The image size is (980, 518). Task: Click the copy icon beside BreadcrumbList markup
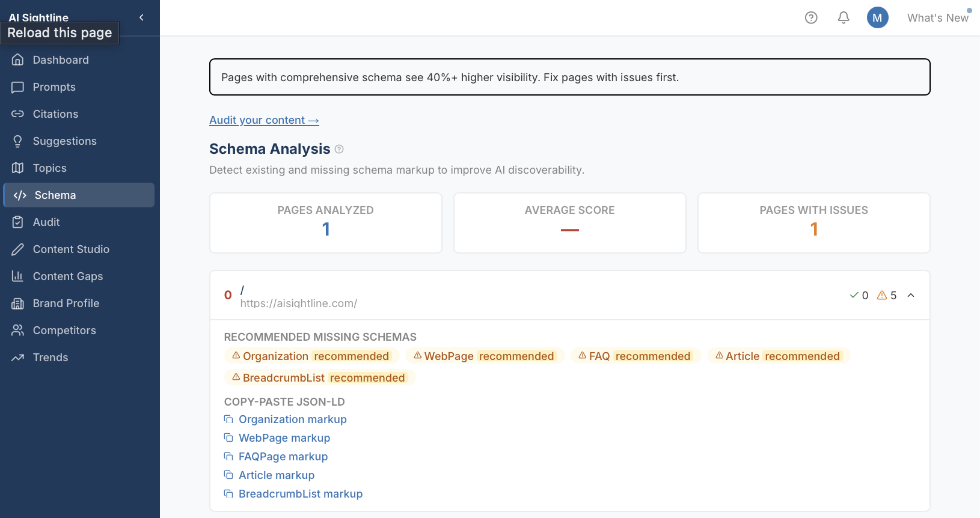tap(228, 493)
